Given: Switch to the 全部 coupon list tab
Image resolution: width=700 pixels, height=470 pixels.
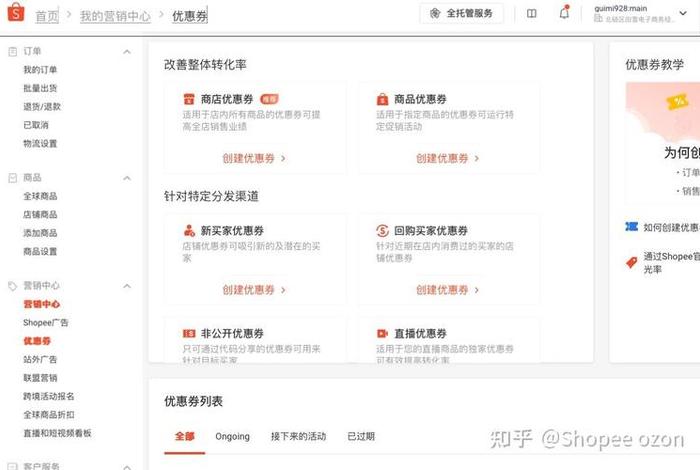Looking at the screenshot, I should tap(184, 437).
